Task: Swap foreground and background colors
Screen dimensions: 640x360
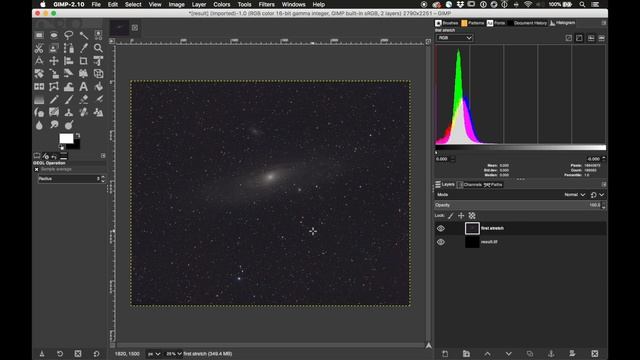Action: pos(78,135)
